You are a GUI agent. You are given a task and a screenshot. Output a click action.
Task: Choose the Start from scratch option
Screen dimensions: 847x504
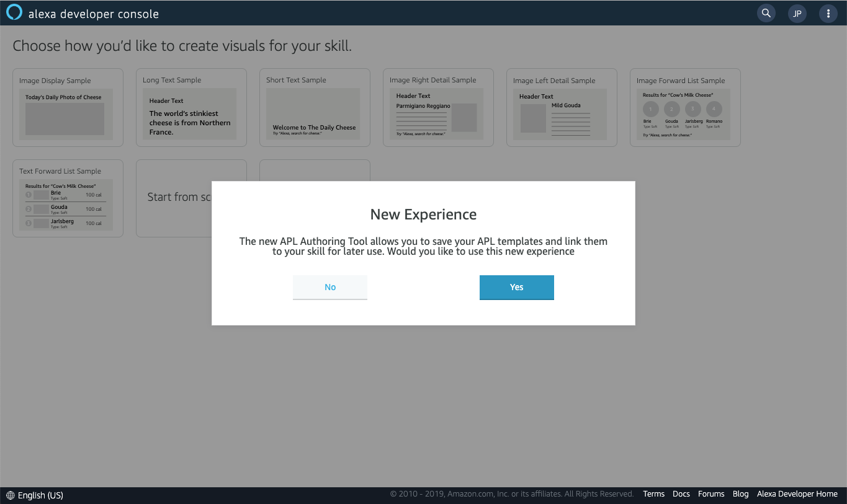(x=180, y=198)
